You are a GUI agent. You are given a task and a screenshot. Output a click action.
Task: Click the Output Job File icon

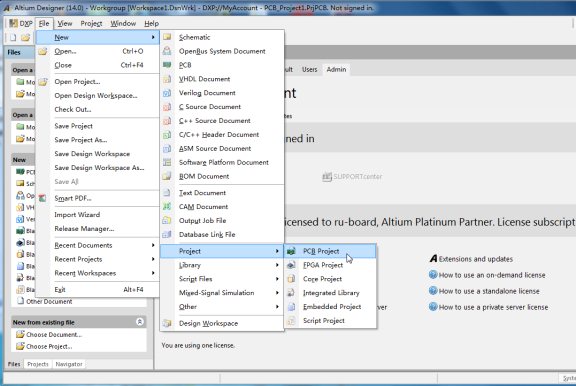(167, 220)
